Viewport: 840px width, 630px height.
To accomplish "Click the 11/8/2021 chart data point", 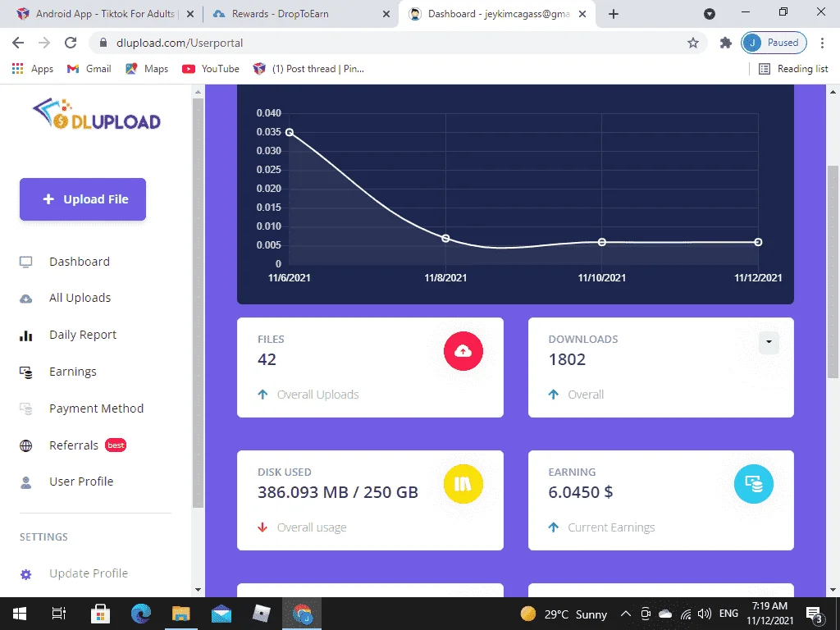I will 445,239.
